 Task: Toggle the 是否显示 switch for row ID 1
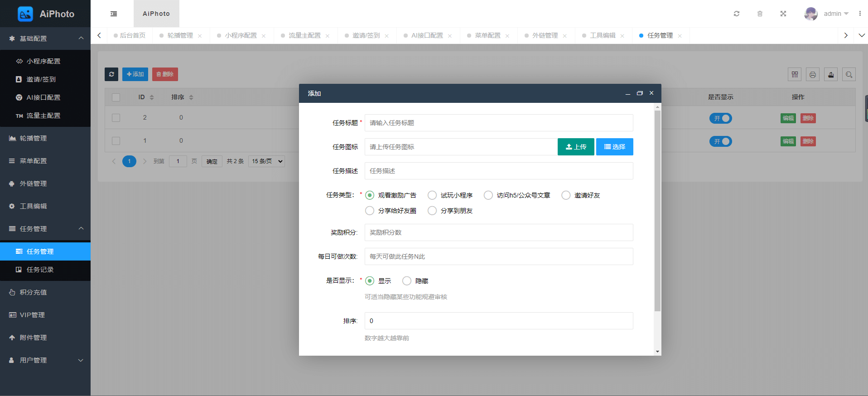point(720,141)
